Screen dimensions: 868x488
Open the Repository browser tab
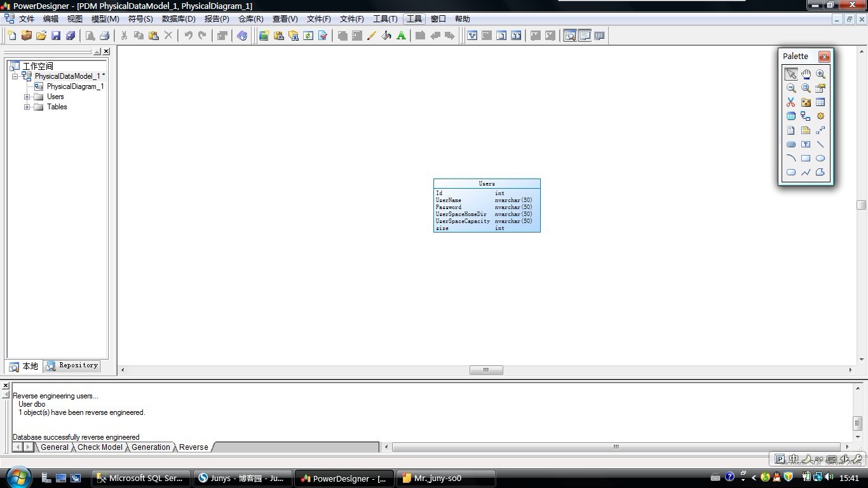tap(72, 366)
